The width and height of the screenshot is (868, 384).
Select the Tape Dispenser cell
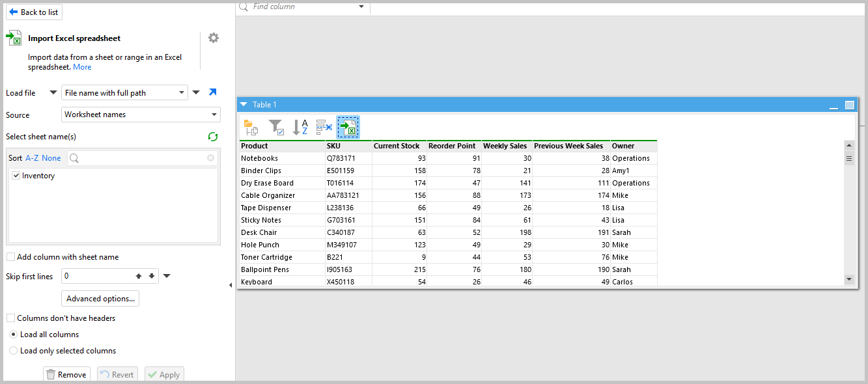pyautogui.click(x=282, y=208)
